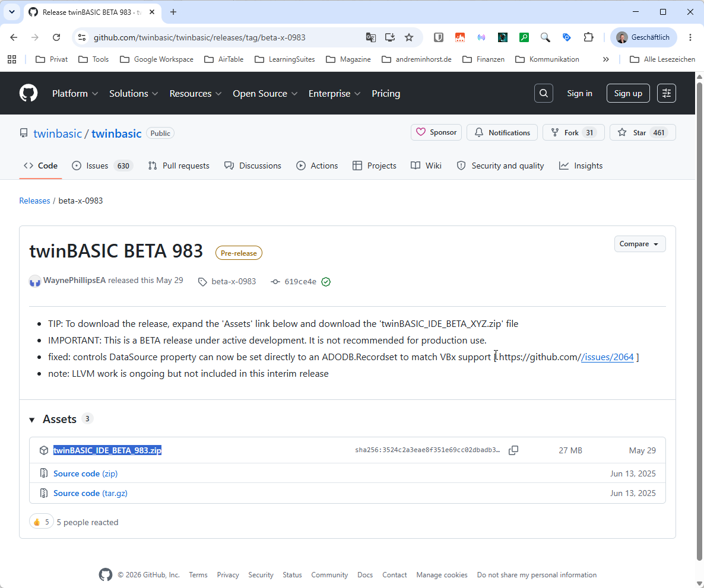
Task: Show more bookmarks overflow chevron
Action: [605, 59]
